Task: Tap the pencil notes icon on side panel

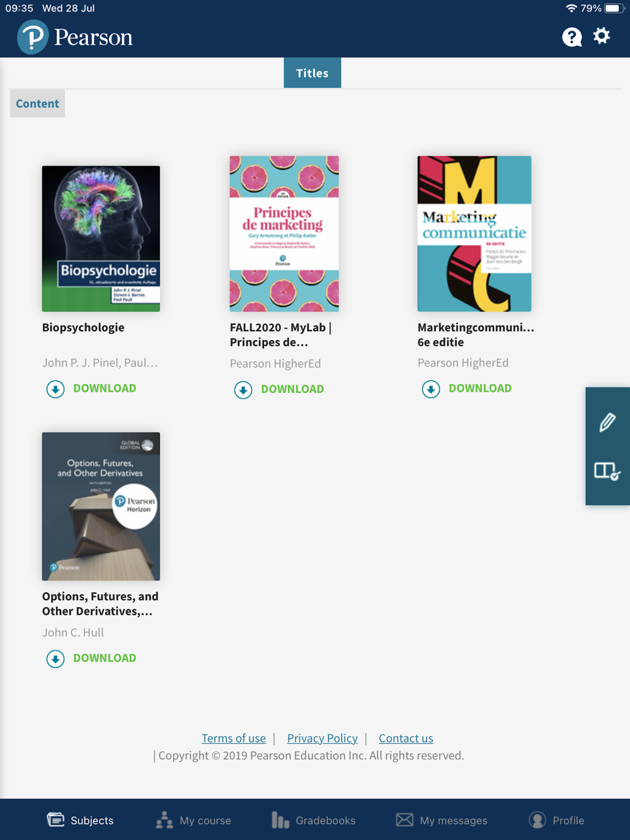Action: tap(607, 422)
